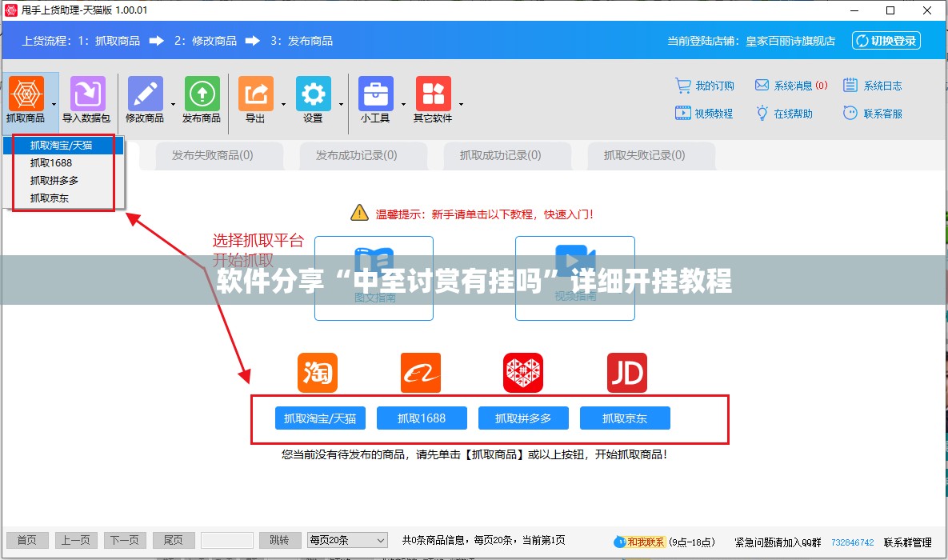Click the 1688 Alibaba logo icon

coord(421,373)
